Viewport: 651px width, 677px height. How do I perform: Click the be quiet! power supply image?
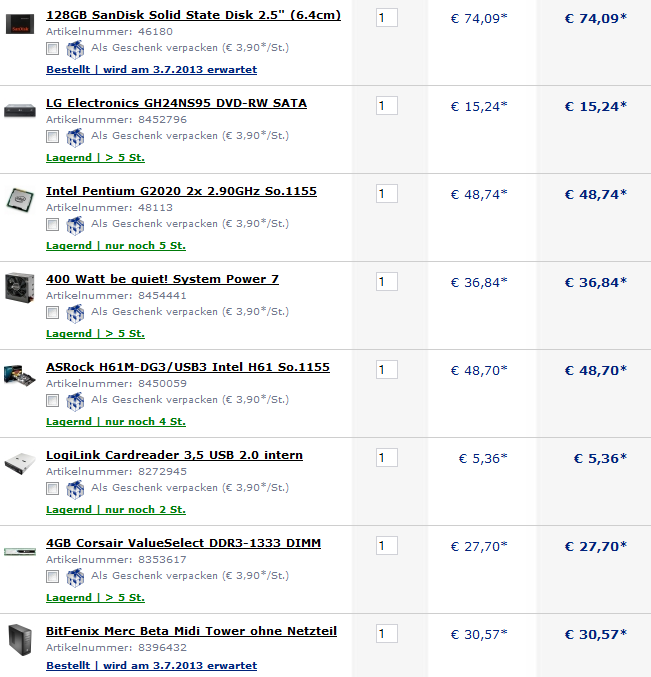click(19, 288)
